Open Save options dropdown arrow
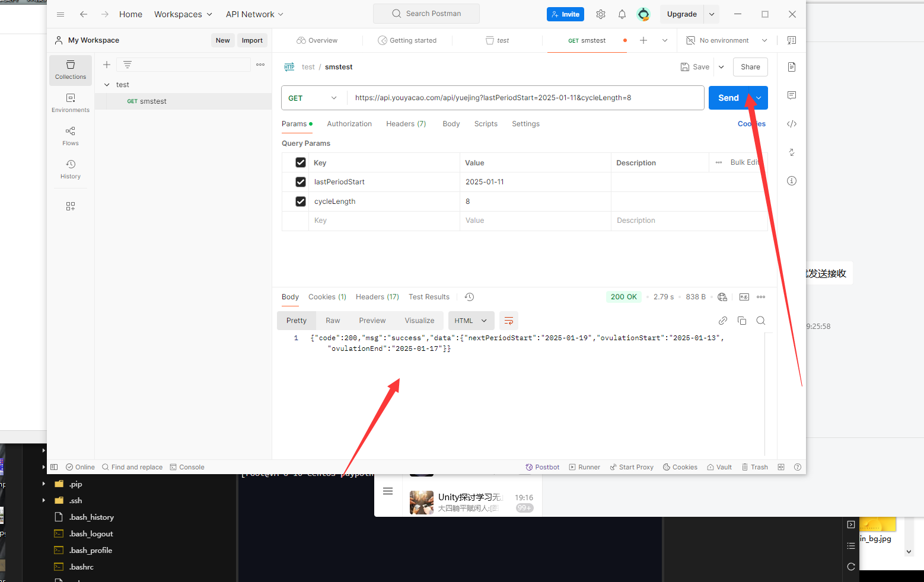 tap(722, 67)
